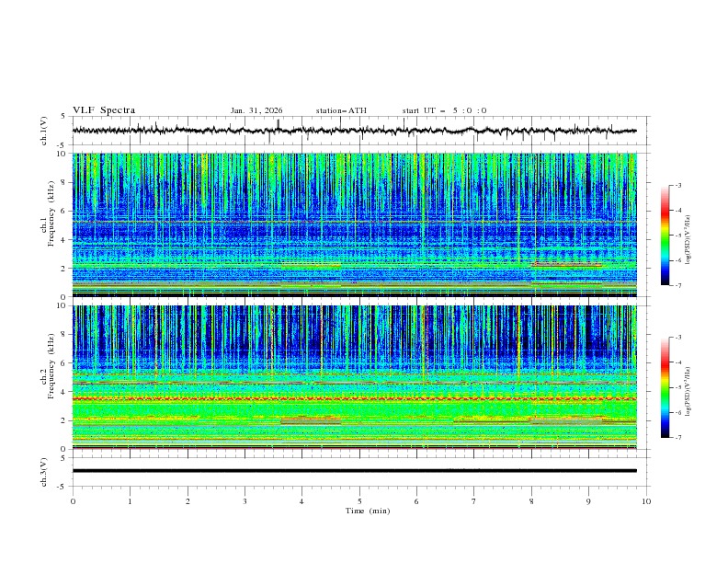Click the upper PSD color scale bar
The height and width of the screenshot is (563, 728).
coord(665,235)
